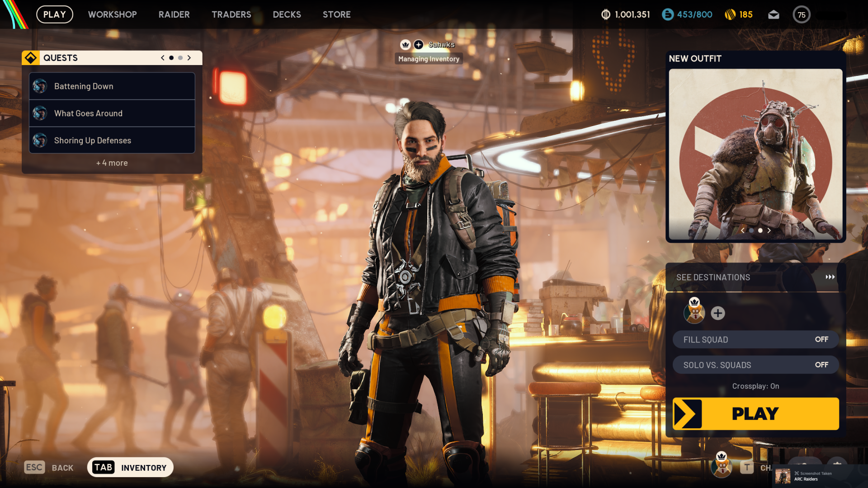The image size is (868, 488).
Task: Open the mail inbox icon
Action: 774,15
